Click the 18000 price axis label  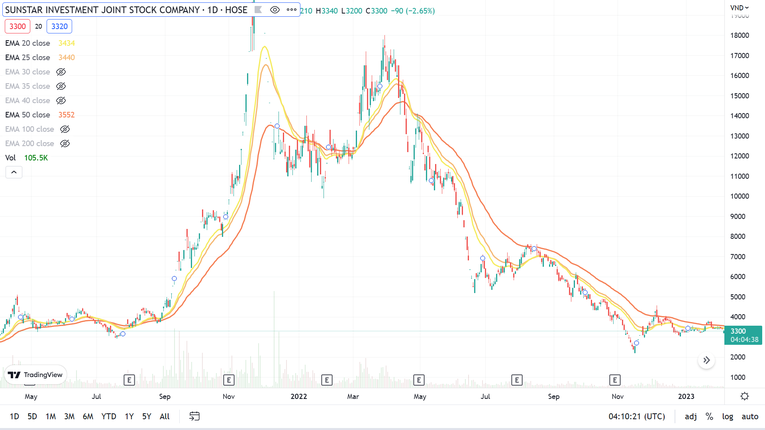(740, 36)
